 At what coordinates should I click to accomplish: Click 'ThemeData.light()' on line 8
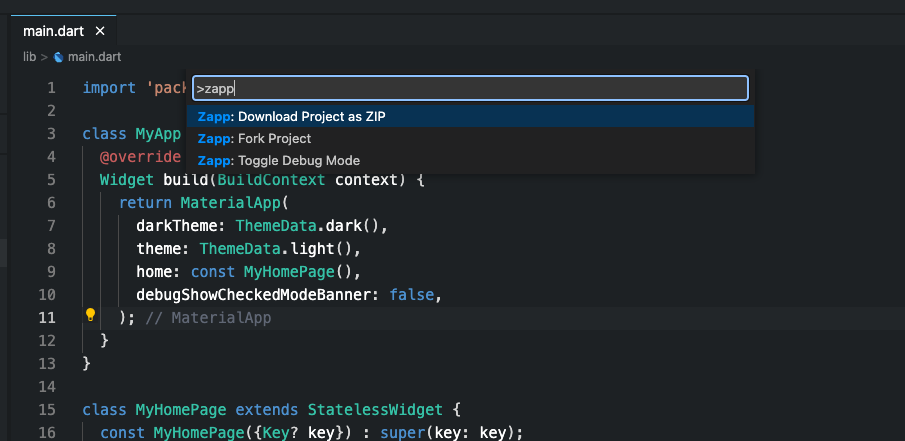click(x=275, y=249)
